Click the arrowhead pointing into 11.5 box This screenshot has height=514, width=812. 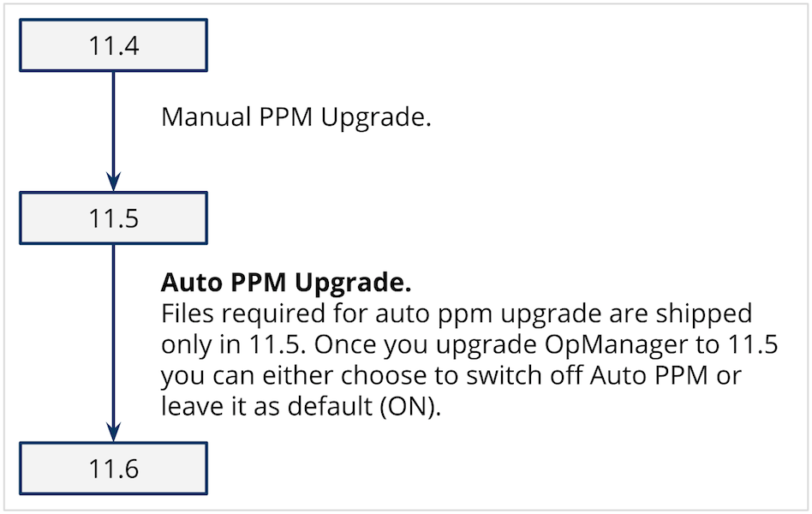pyautogui.click(x=113, y=182)
